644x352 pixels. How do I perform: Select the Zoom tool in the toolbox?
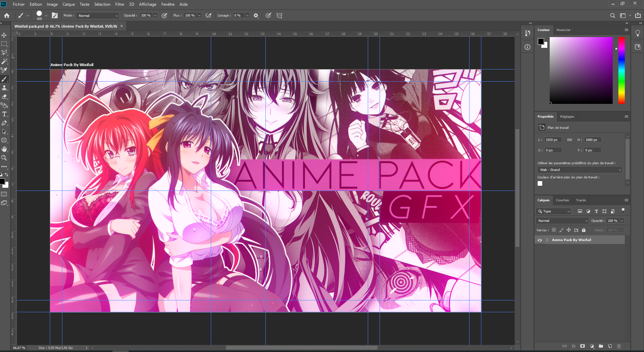pyautogui.click(x=4, y=158)
